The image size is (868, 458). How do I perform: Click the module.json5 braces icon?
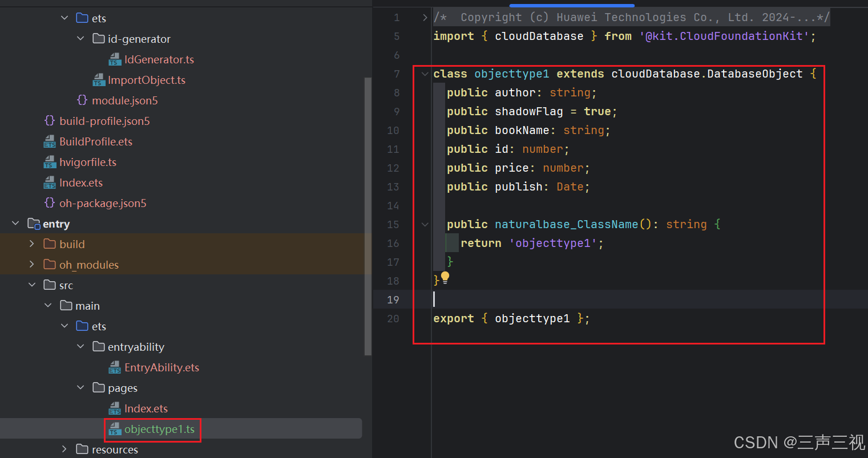[82, 100]
